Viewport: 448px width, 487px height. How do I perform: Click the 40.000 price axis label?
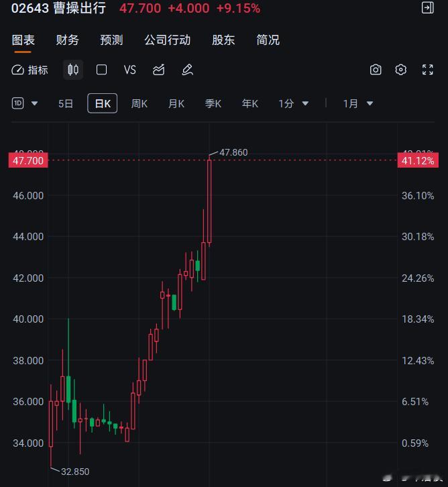(28, 319)
